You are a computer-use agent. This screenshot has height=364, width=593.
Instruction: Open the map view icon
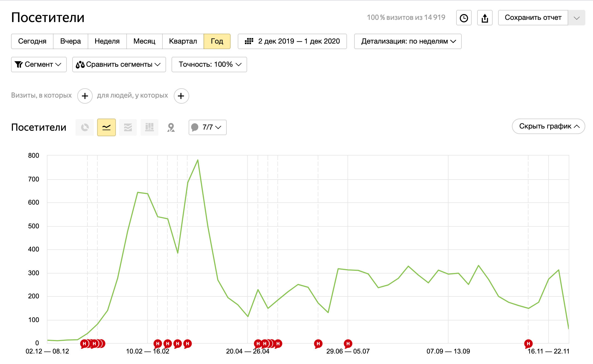click(x=171, y=127)
